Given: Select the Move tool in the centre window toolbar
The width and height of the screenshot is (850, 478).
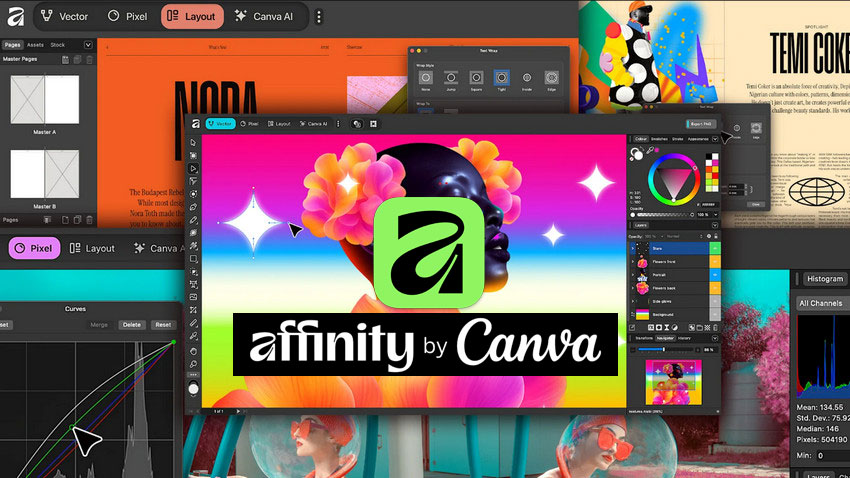Looking at the screenshot, I should click(x=194, y=143).
